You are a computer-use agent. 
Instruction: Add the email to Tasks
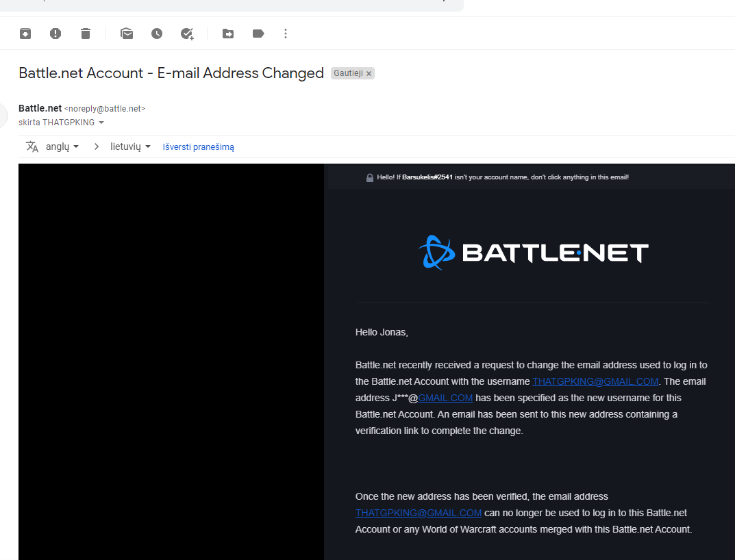click(x=187, y=34)
